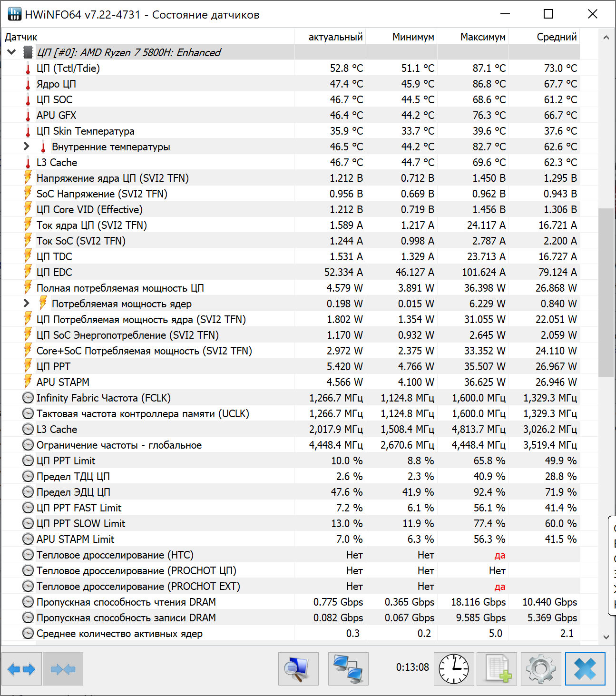This screenshot has height=696, width=616.
Task: Click clock icon beside ЦП PPT Limit
Action: click(x=28, y=461)
